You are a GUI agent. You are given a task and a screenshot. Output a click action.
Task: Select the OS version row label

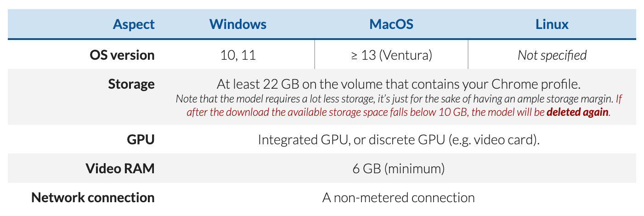tap(122, 55)
